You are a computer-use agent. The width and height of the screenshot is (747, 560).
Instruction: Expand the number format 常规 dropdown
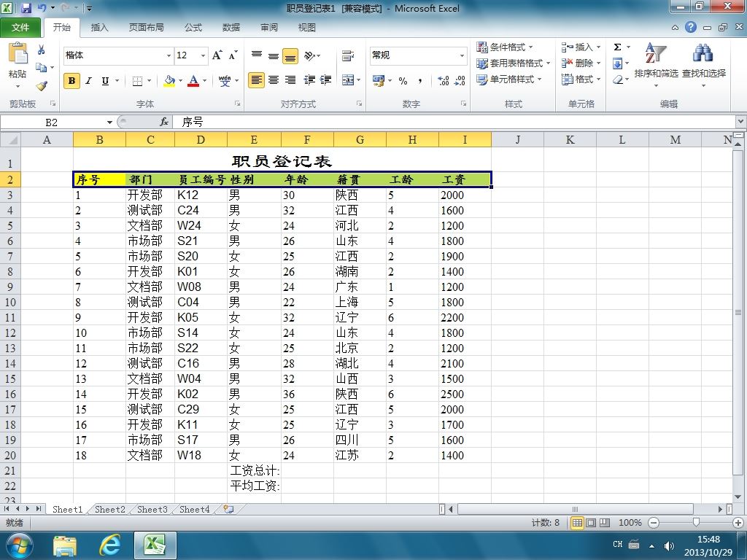point(462,55)
